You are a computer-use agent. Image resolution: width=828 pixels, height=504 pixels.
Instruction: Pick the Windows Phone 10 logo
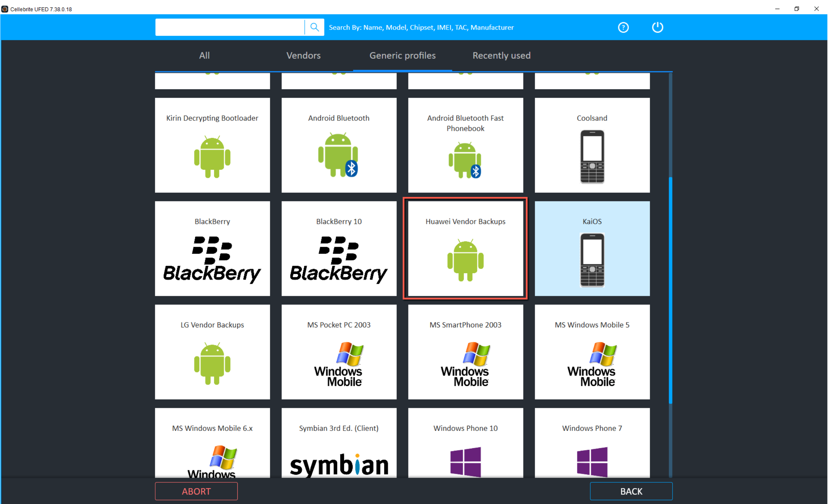tap(465, 462)
